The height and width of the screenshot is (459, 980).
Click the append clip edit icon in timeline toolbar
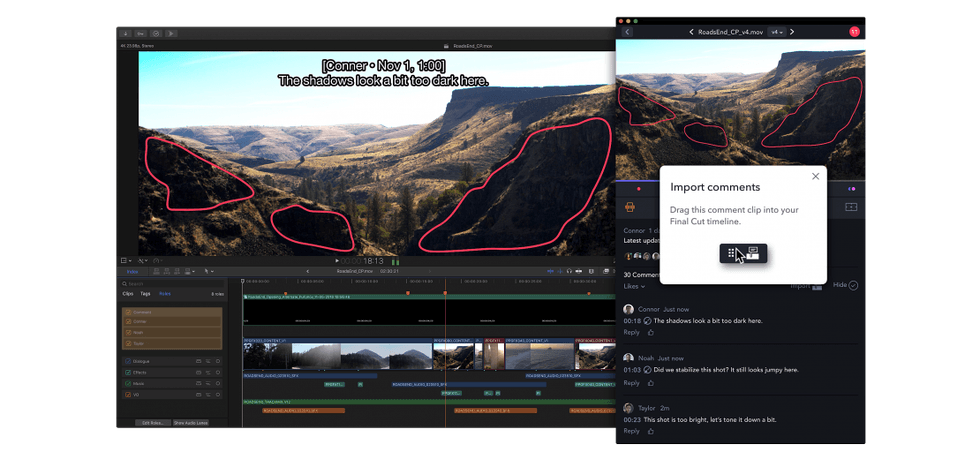[177, 271]
